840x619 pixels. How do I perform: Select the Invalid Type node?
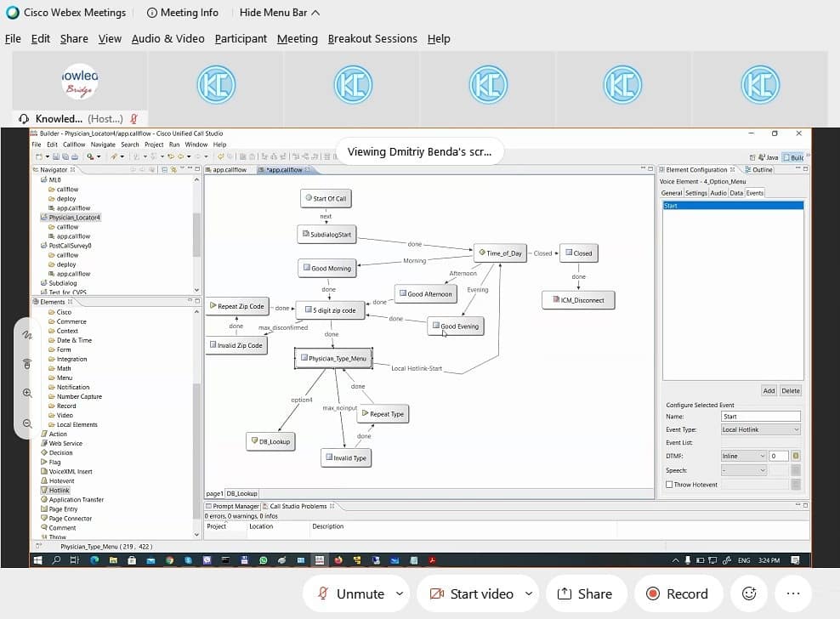pos(346,457)
